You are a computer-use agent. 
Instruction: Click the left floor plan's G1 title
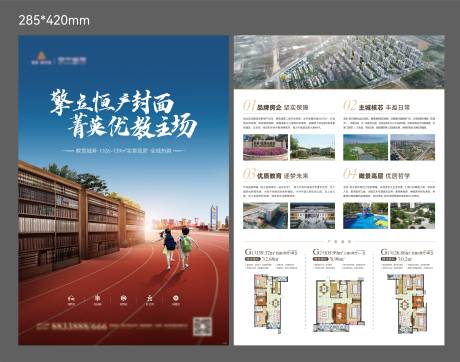[x=271, y=252]
